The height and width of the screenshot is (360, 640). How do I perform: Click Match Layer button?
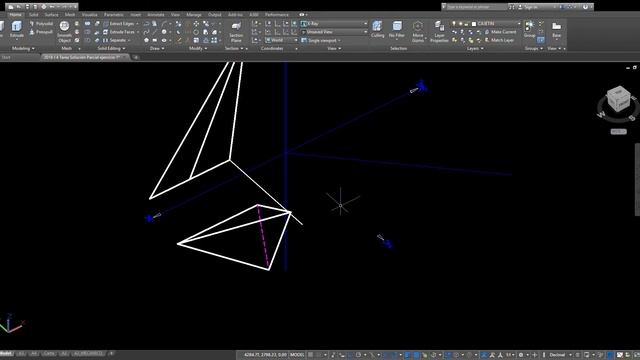click(499, 40)
